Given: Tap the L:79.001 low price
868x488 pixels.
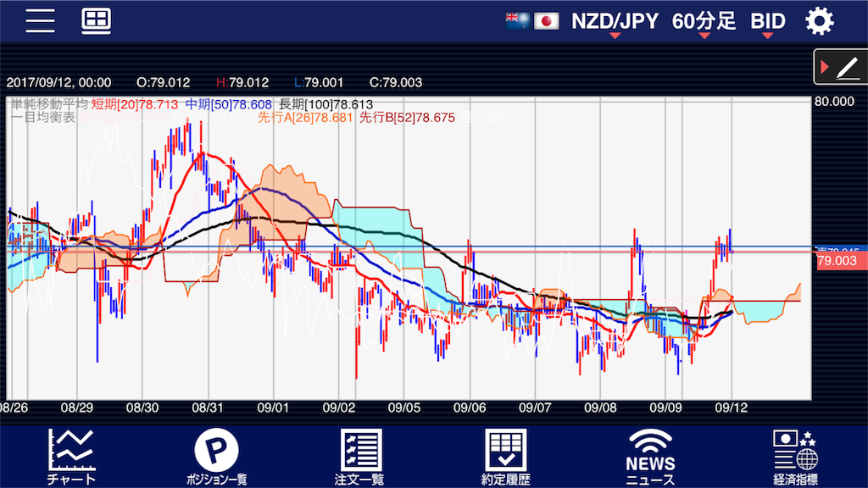Looking at the screenshot, I should pyautogui.click(x=319, y=83).
